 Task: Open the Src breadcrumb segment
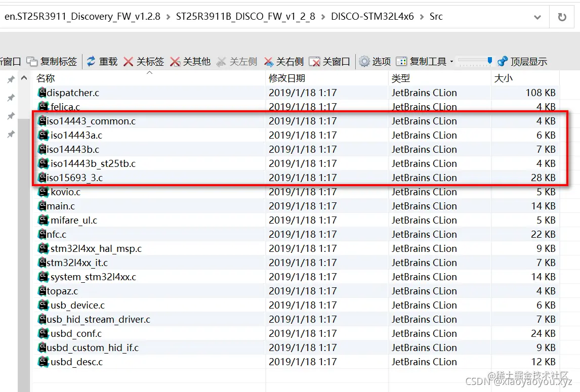(x=436, y=17)
